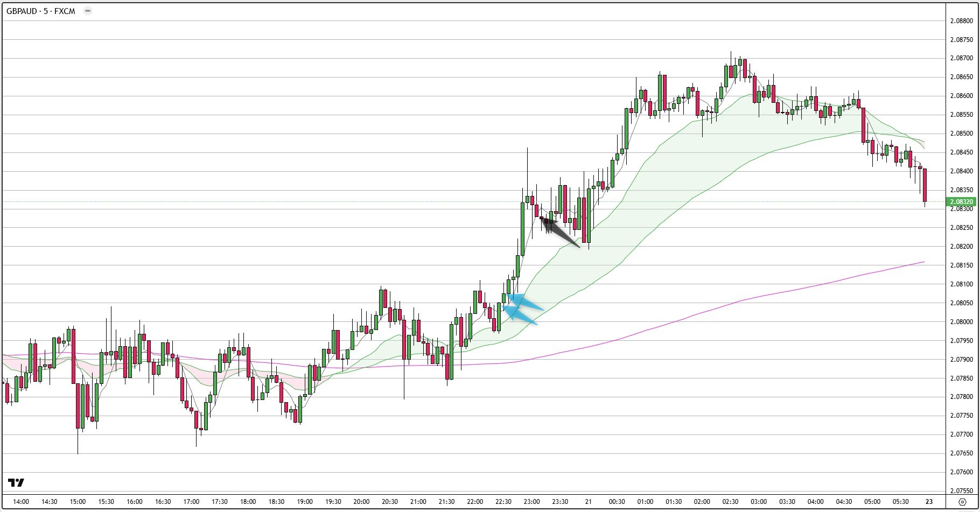980x512 pixels.
Task: Click the date label 21 on time axis
Action: click(x=588, y=502)
